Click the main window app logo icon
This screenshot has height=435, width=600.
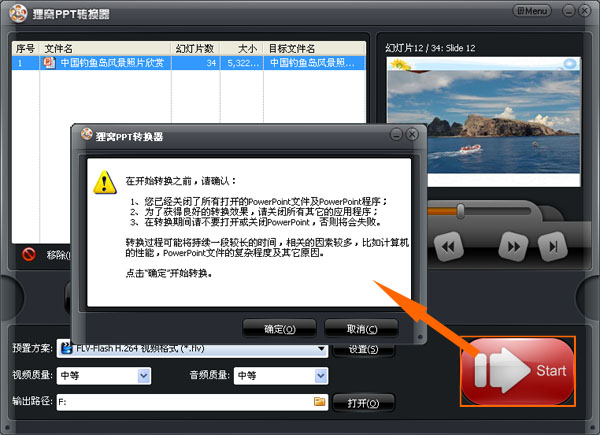coord(18,14)
